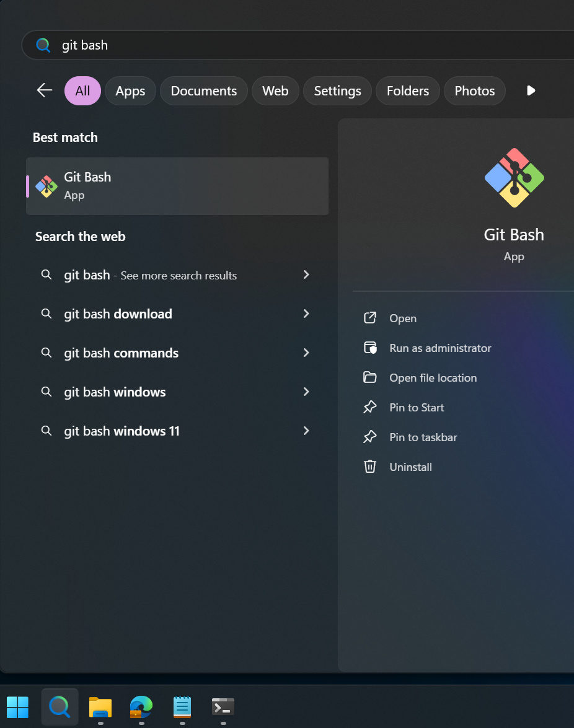Open Notepad from the taskbar
The image size is (574, 728).
(182, 707)
